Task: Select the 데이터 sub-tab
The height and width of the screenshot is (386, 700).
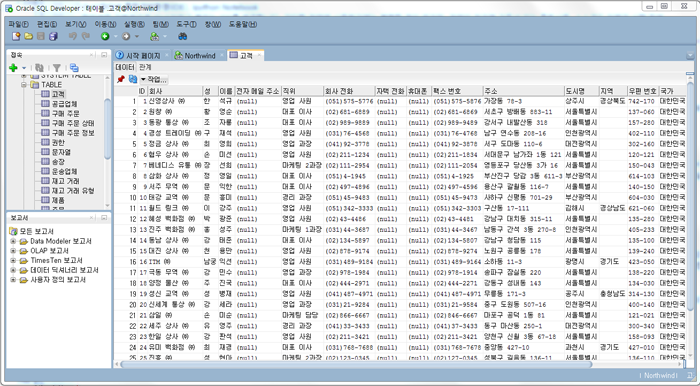Action: (125, 67)
